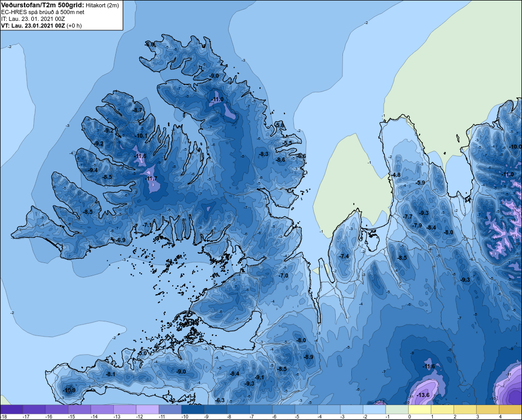Viewport: 522px width, 420px height.
Task: Click the -10.1 temperature reading
Action: [x=141, y=136]
